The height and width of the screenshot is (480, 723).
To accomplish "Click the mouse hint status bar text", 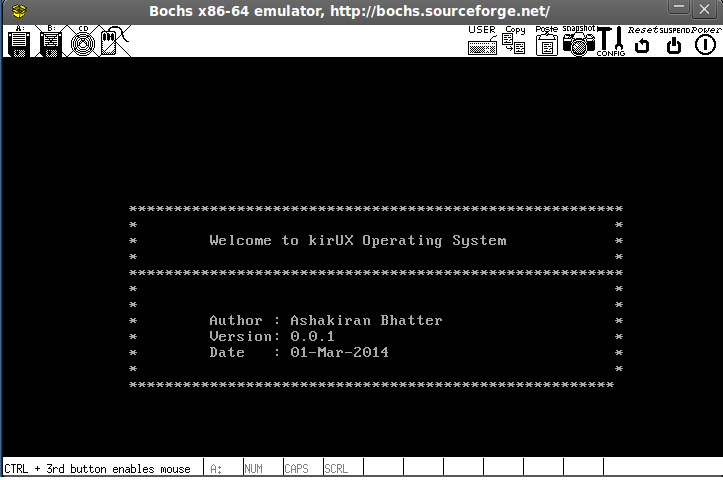I will click(98, 468).
